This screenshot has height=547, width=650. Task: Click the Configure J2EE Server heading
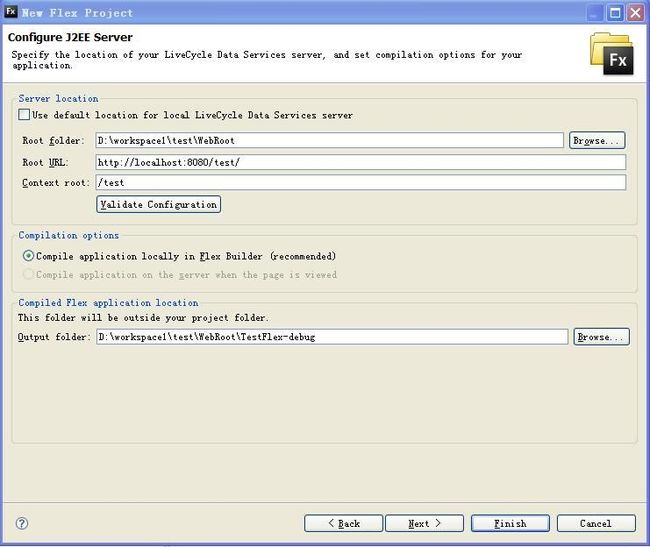(70, 37)
